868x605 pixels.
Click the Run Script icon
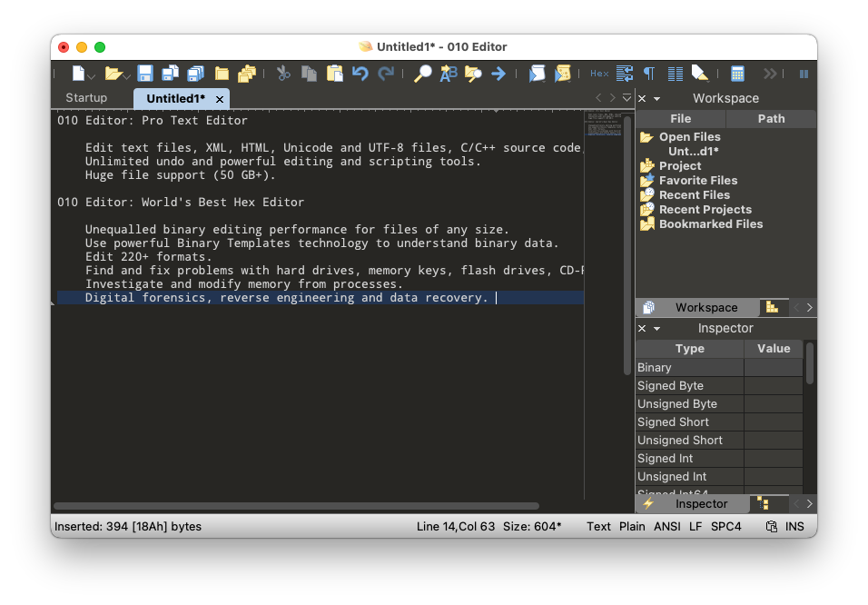[537, 74]
